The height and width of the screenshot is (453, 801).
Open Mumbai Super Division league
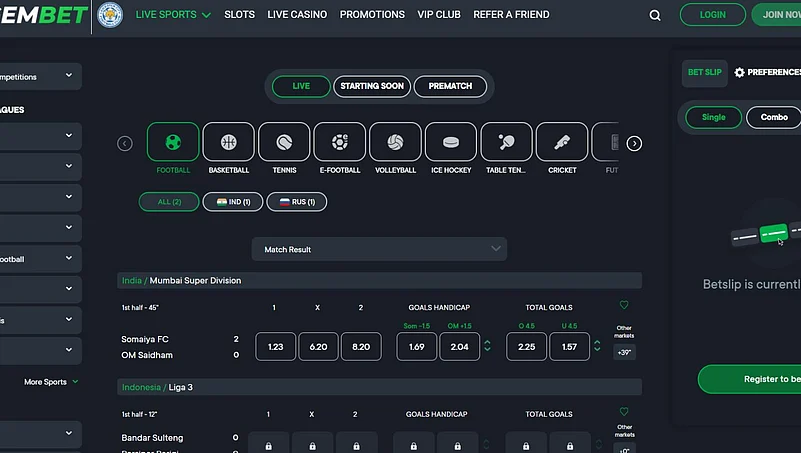coord(195,280)
